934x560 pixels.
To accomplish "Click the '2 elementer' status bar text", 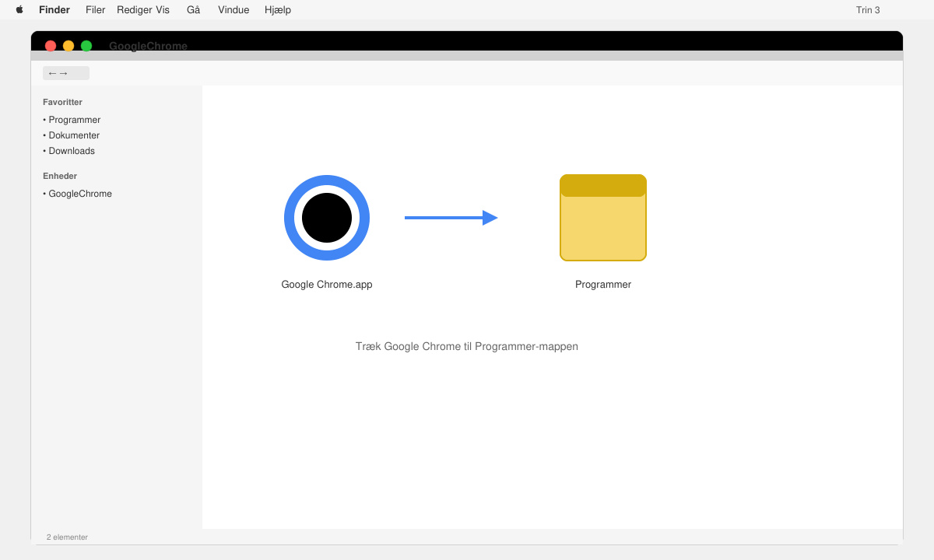I will (x=67, y=537).
